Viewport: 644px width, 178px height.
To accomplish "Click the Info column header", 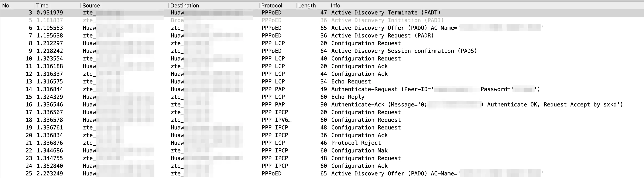I will (x=336, y=6).
